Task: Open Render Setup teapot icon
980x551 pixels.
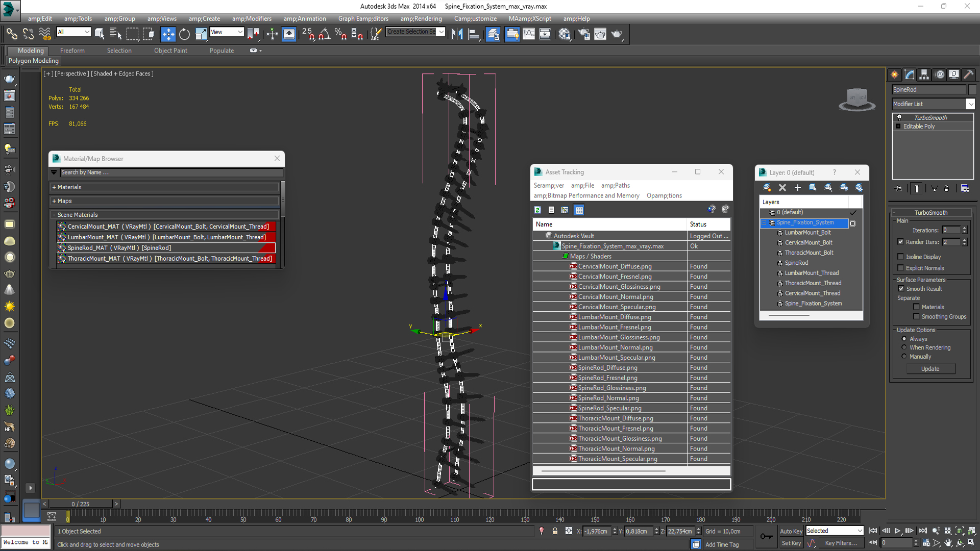Action: point(584,34)
